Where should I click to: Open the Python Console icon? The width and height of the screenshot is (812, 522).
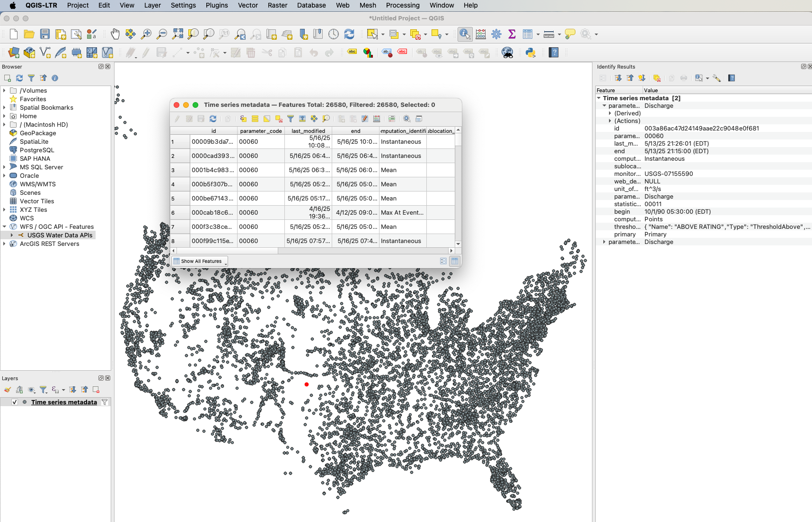coord(530,52)
